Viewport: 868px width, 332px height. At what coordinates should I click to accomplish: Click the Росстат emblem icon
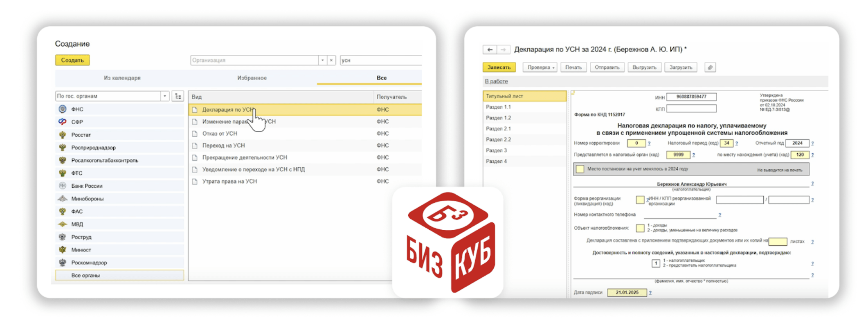point(63,135)
